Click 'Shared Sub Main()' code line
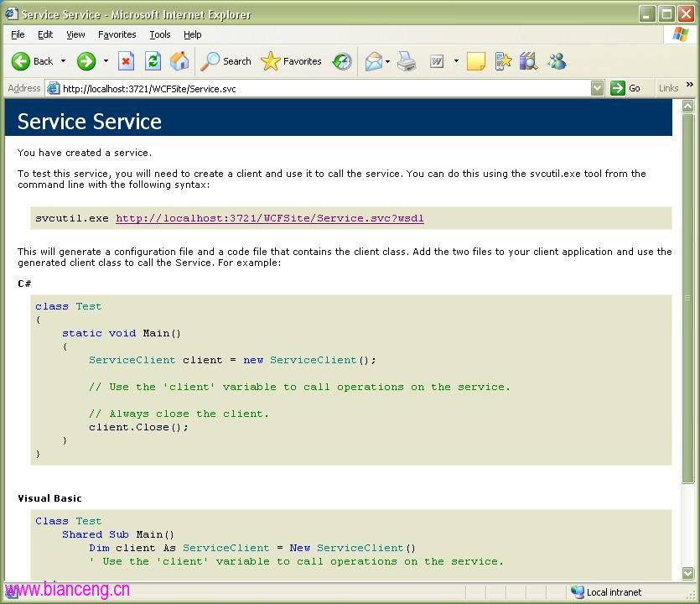 coord(118,534)
